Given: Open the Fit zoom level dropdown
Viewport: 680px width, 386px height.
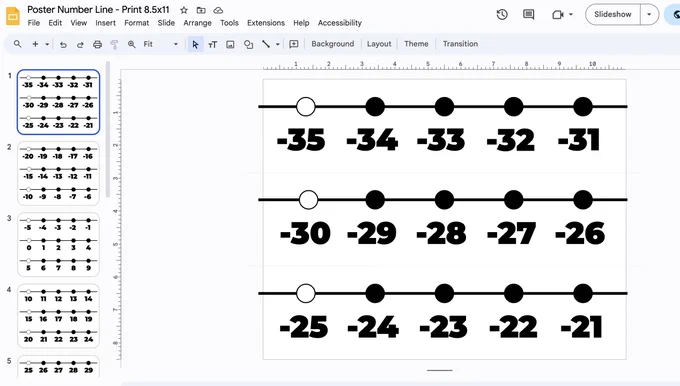Looking at the screenshot, I should coord(160,44).
